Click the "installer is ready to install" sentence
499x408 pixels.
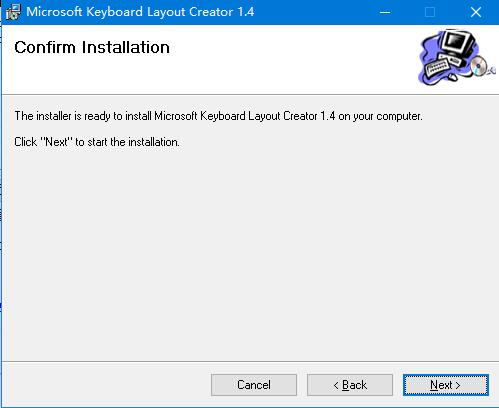coord(218,116)
